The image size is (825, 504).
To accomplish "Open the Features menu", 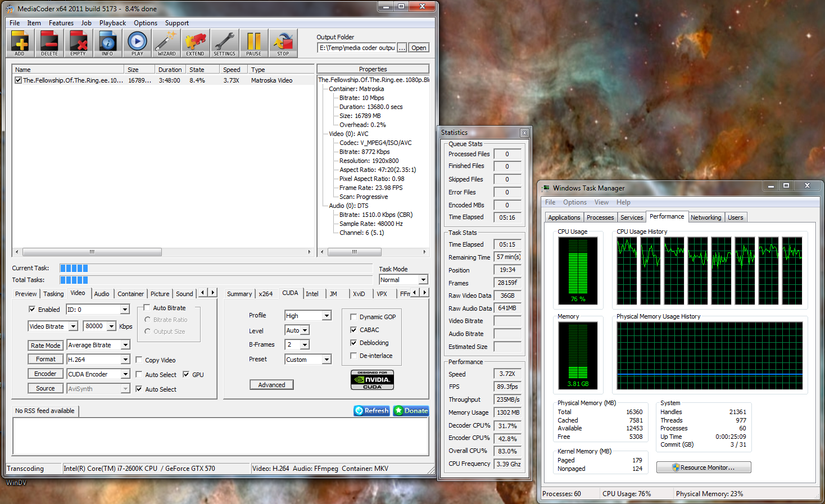I will tap(61, 23).
